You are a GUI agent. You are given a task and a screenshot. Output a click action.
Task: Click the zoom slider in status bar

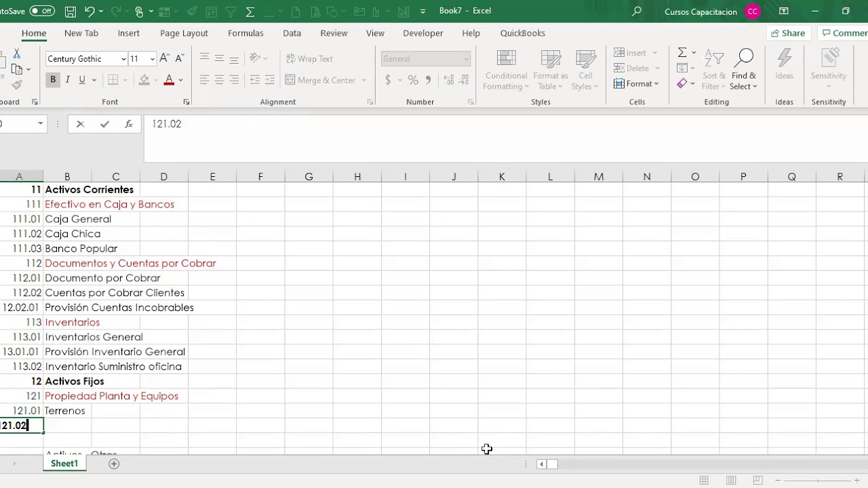pos(818,481)
